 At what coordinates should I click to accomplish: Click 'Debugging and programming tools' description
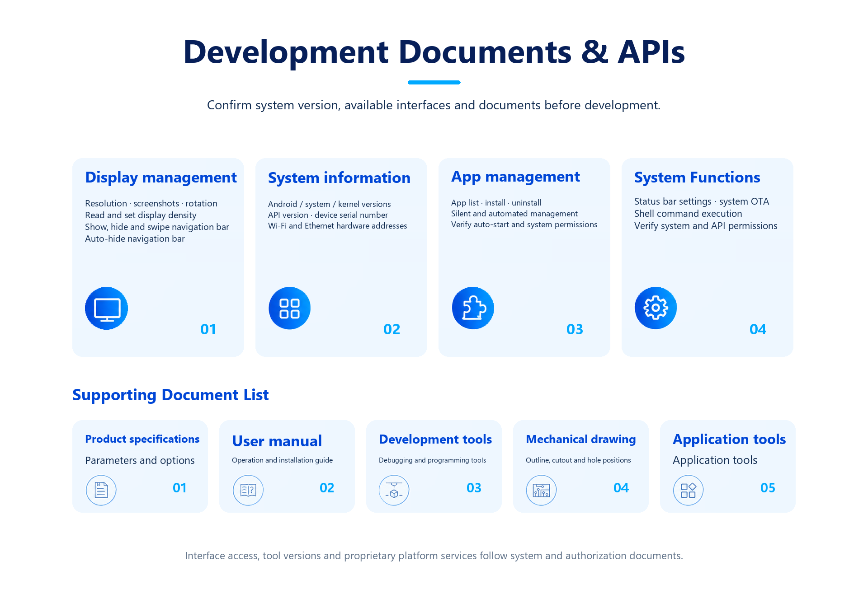click(x=432, y=460)
